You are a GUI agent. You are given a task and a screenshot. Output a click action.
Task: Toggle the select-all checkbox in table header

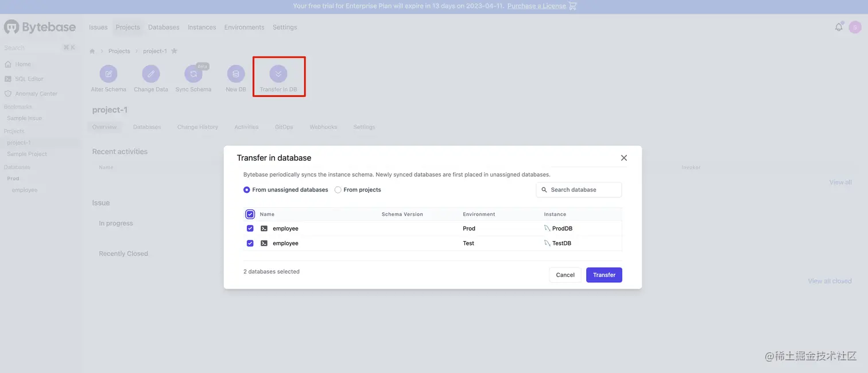point(250,214)
